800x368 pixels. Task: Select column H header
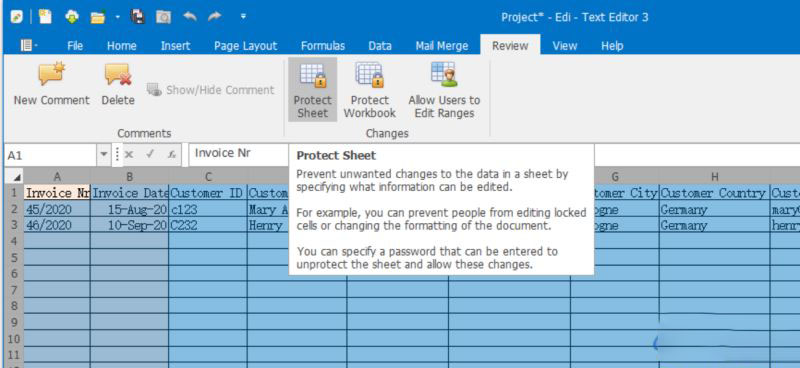pyautogui.click(x=715, y=177)
